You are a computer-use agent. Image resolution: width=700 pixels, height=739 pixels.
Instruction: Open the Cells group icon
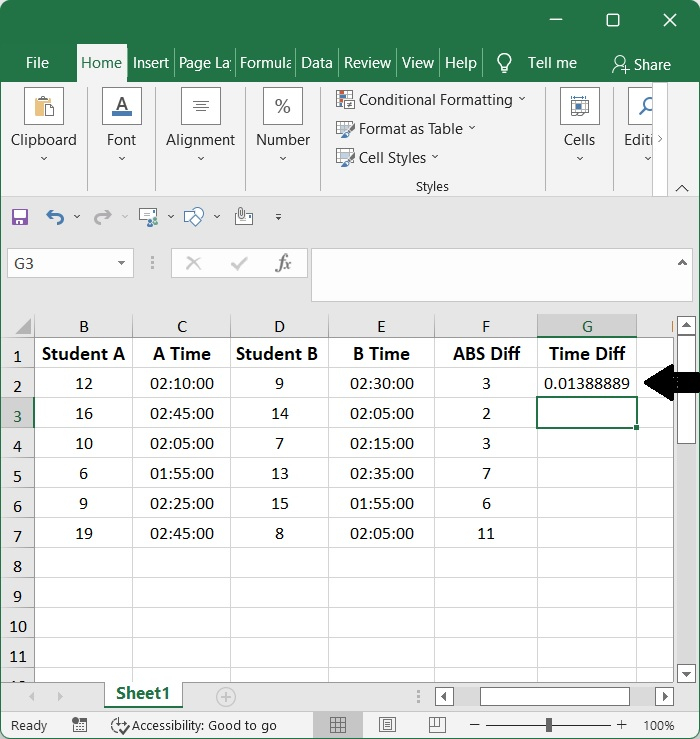pos(580,106)
